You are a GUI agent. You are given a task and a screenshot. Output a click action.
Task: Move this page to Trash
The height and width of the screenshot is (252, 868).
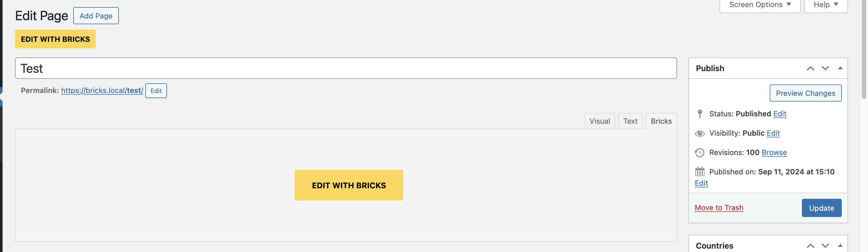pyautogui.click(x=719, y=208)
